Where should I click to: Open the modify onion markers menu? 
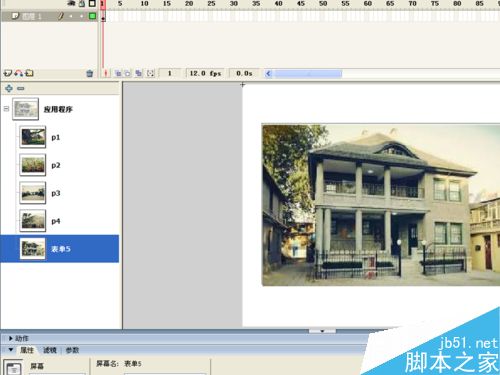coord(150,73)
